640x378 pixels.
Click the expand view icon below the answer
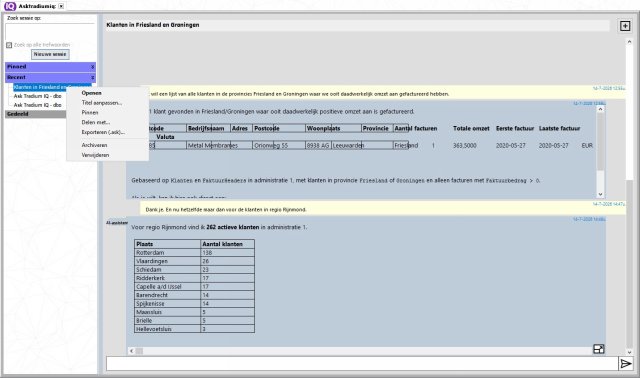598,349
